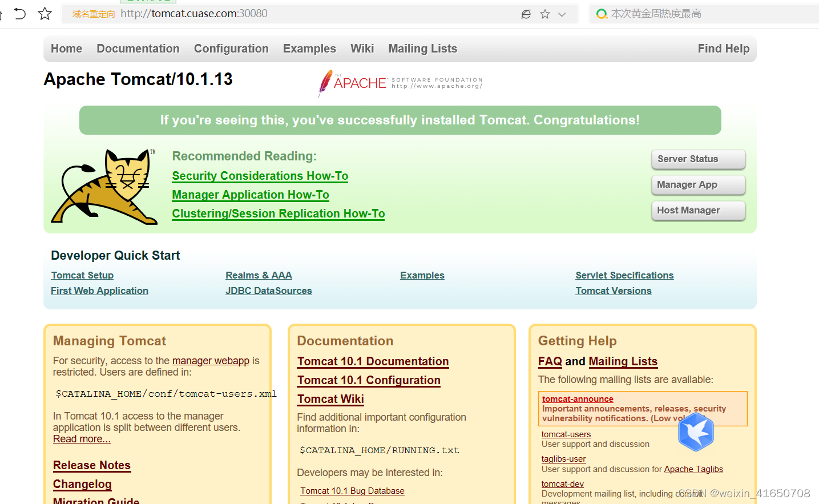
Task: Open Examples link in Developer Quick Start
Action: (x=422, y=276)
